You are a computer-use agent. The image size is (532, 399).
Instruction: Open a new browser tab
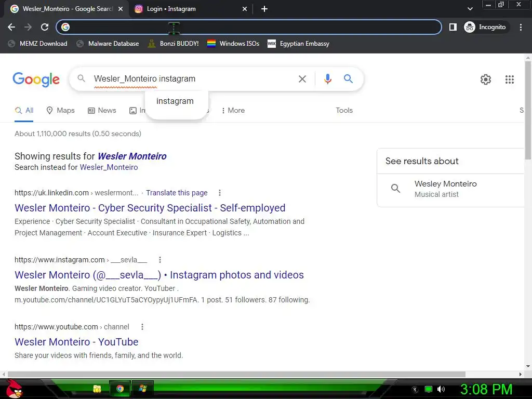pyautogui.click(x=264, y=9)
